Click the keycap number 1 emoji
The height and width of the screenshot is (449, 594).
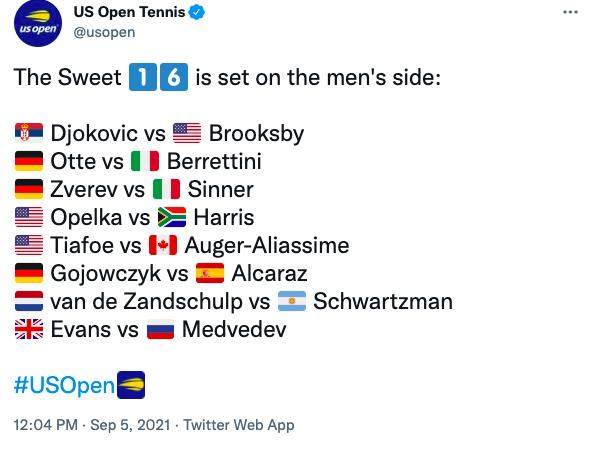142,77
